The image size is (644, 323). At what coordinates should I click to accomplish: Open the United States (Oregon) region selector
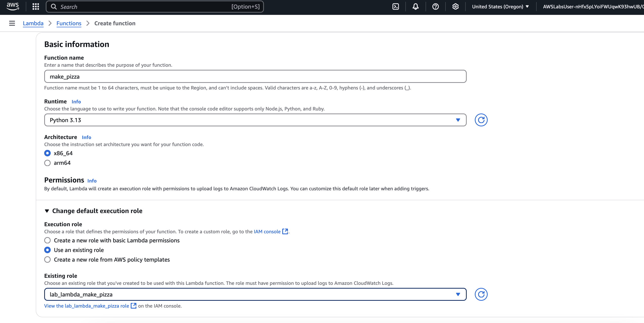click(x=500, y=7)
